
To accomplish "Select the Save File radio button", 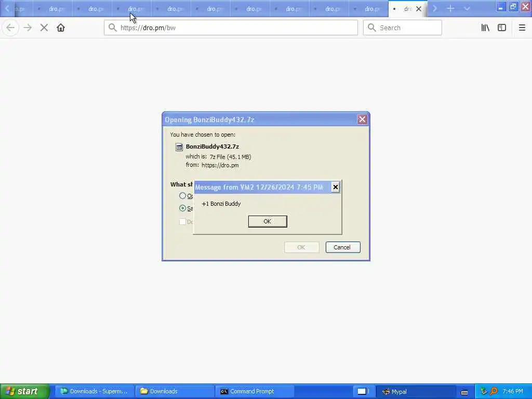I will [182, 208].
